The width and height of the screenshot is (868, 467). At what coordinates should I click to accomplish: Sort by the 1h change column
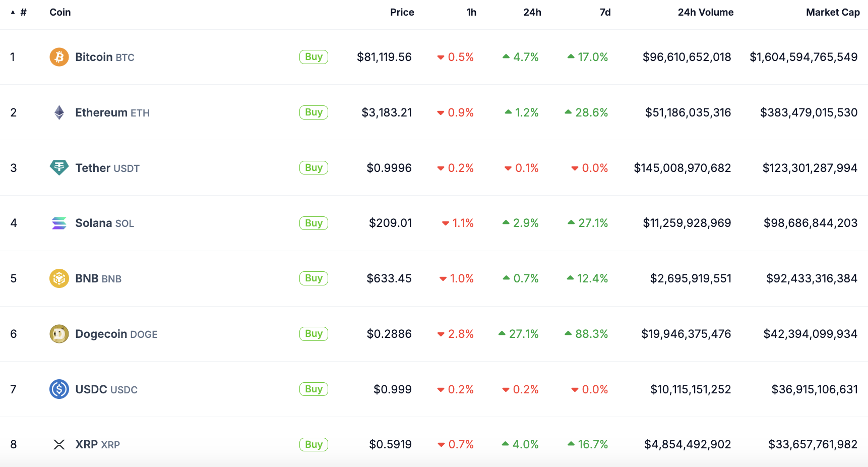[471, 12]
